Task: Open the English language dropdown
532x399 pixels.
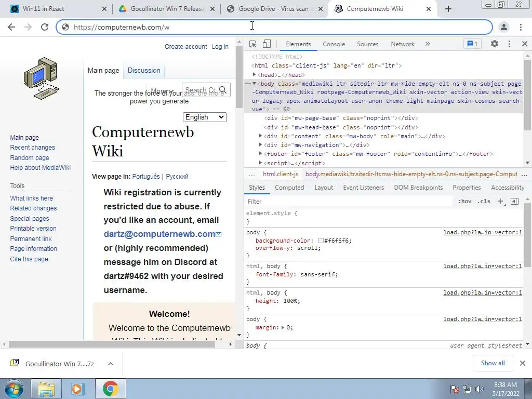Action: click(205, 117)
